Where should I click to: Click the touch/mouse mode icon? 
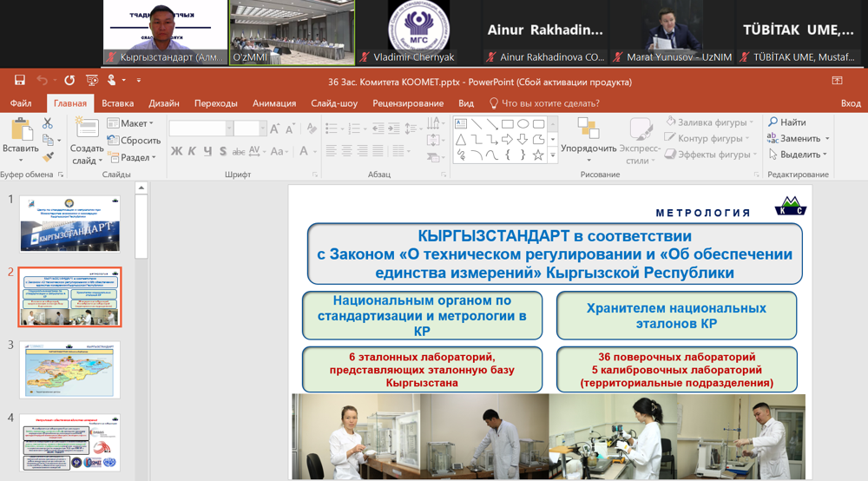pyautogui.click(x=112, y=80)
